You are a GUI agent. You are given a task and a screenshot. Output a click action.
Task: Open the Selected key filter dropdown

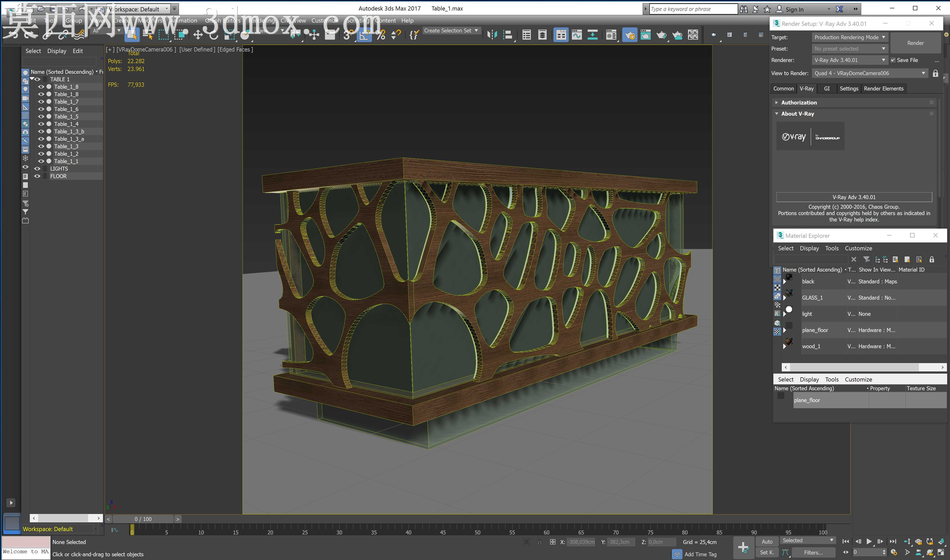pyautogui.click(x=808, y=541)
